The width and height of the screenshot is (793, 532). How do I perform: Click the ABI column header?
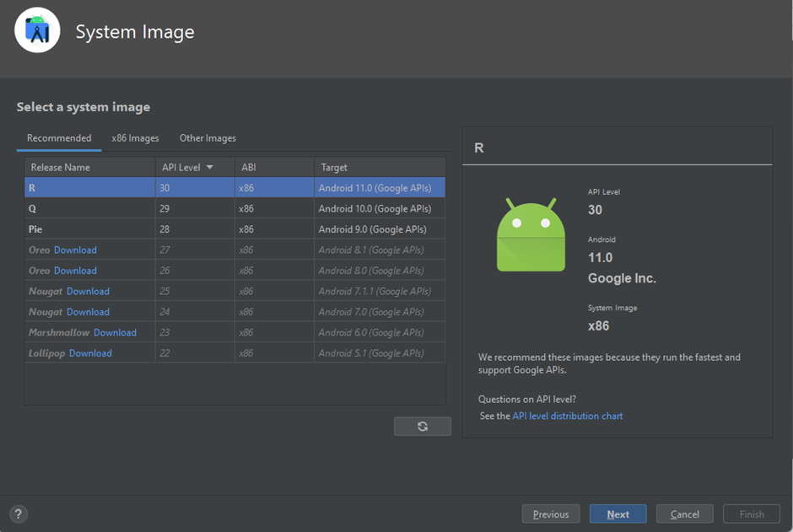(274, 167)
